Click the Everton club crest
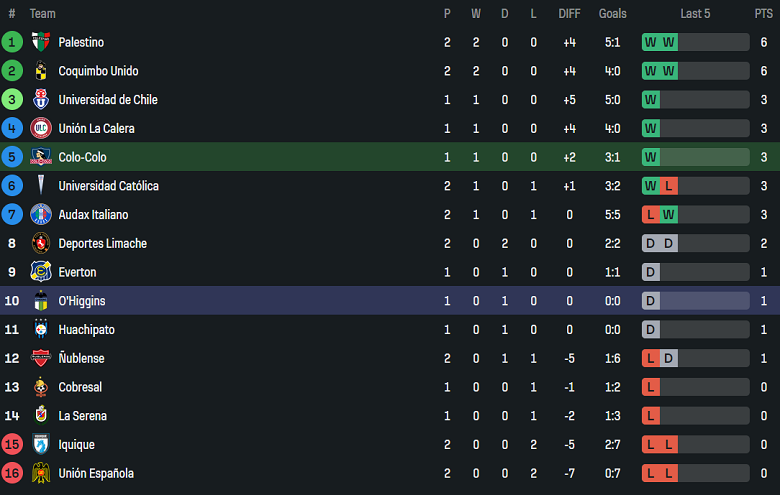780x495 pixels. (41, 272)
